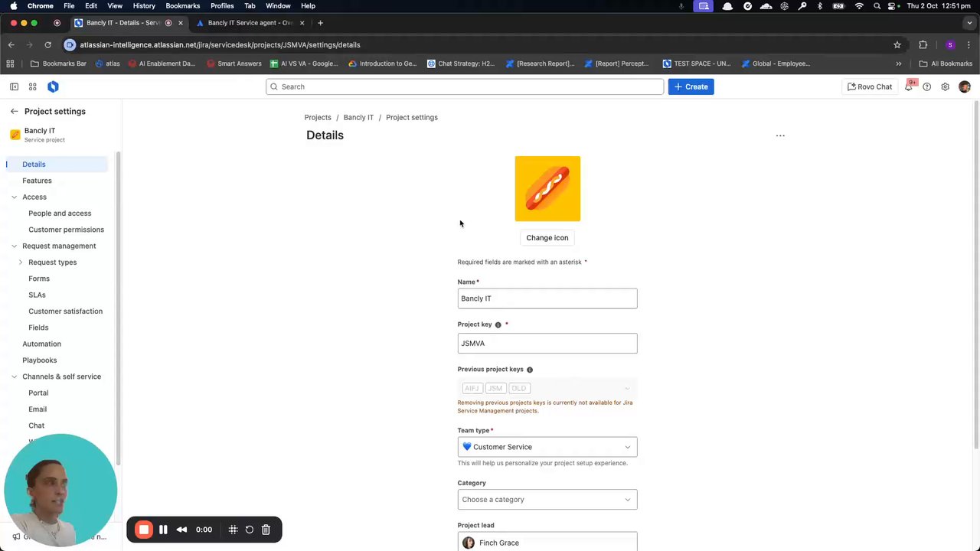Image resolution: width=980 pixels, height=551 pixels.
Task: Click the Project key info icon
Action: [x=498, y=324]
